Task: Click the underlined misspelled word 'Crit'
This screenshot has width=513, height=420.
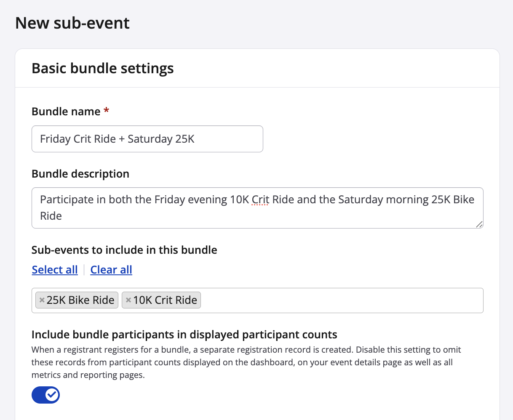Action: (x=260, y=199)
